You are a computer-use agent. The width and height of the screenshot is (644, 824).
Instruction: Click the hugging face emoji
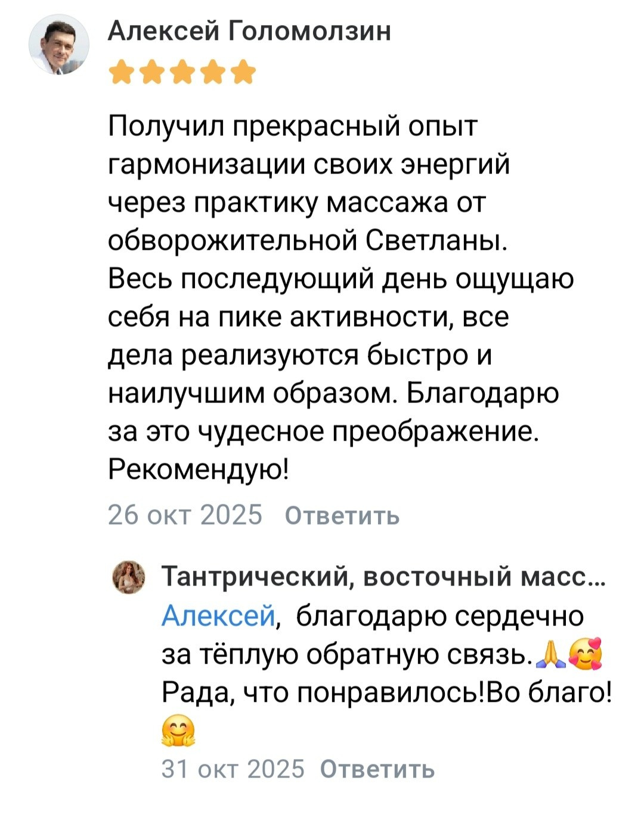click(x=179, y=729)
